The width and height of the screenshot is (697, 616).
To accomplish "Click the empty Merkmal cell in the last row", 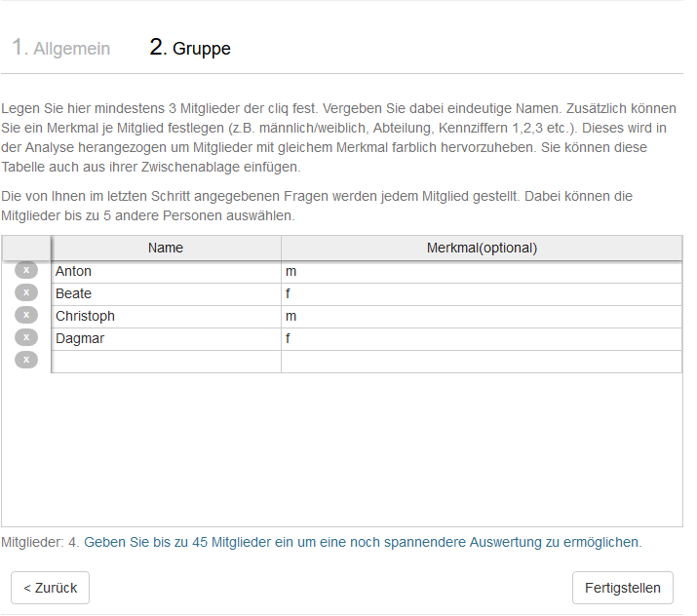I will [x=482, y=362].
